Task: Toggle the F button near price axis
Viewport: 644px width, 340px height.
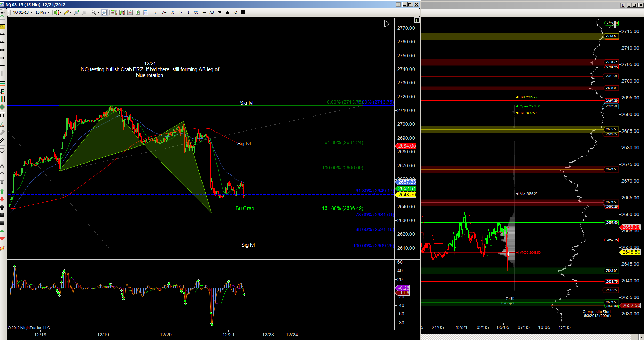Action: [x=417, y=20]
